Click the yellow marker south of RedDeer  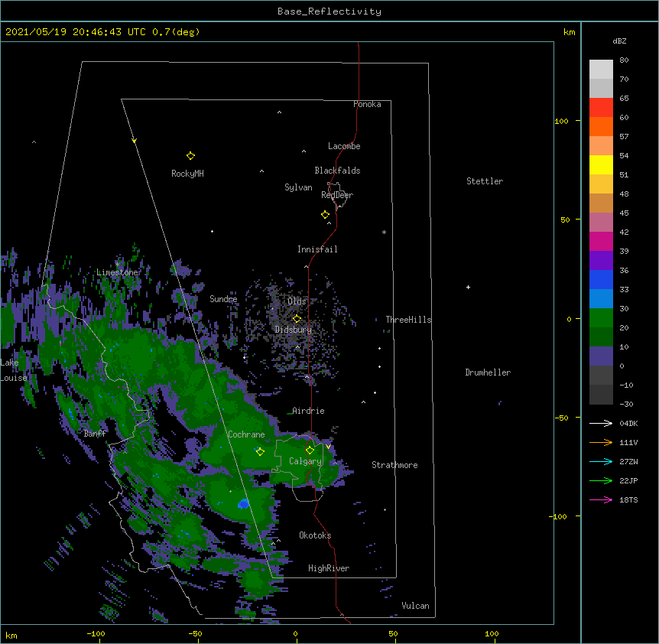[x=325, y=215]
